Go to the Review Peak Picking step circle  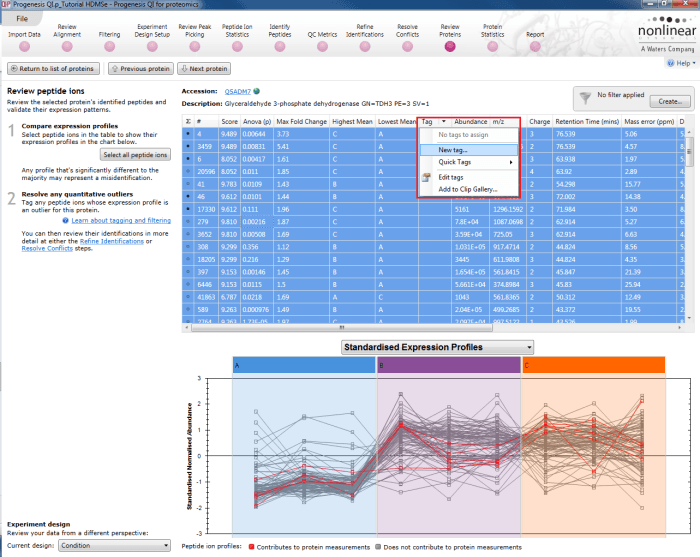coord(195,46)
